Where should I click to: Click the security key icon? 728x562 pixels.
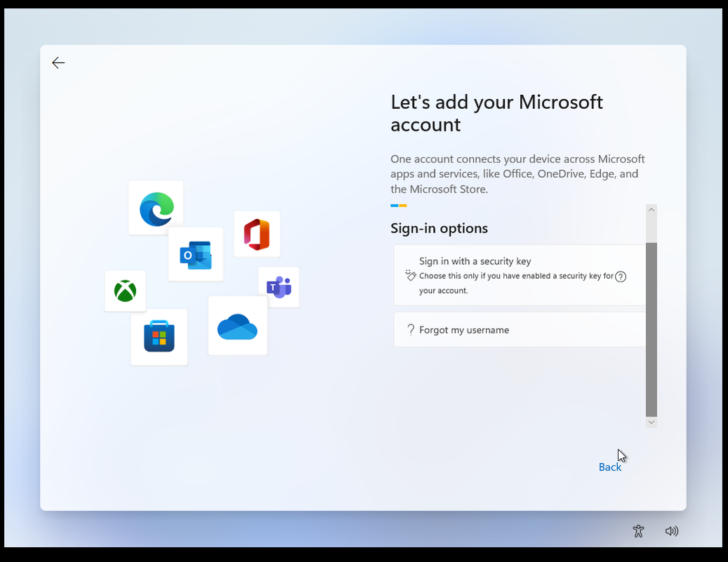410,275
